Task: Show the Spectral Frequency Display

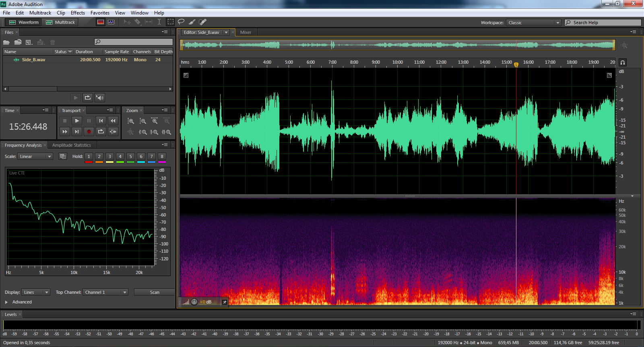Action: [101, 22]
